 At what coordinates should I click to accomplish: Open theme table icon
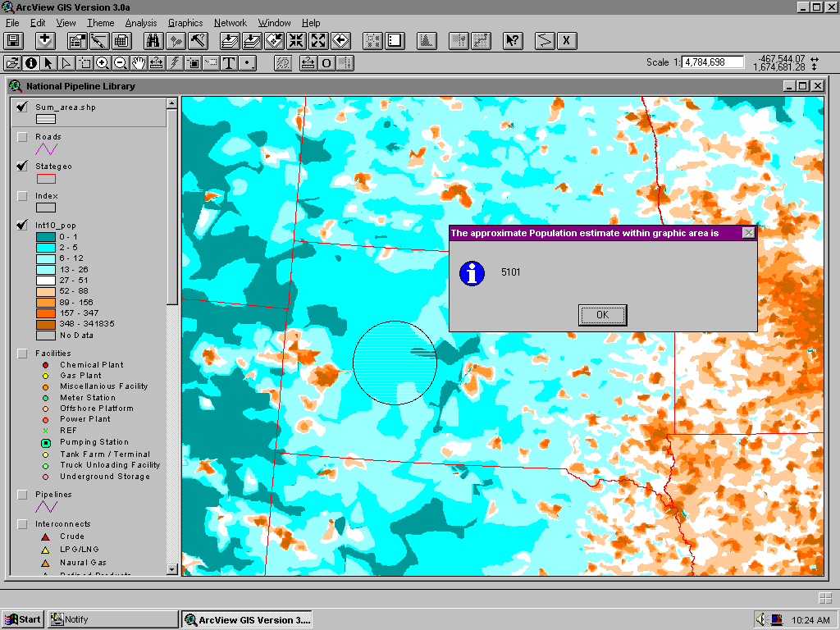click(121, 41)
